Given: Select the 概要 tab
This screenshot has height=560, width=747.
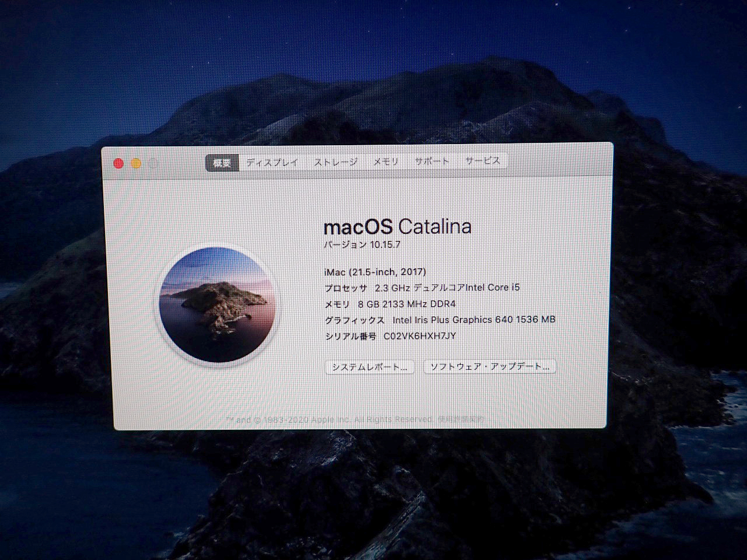Looking at the screenshot, I should (x=222, y=163).
